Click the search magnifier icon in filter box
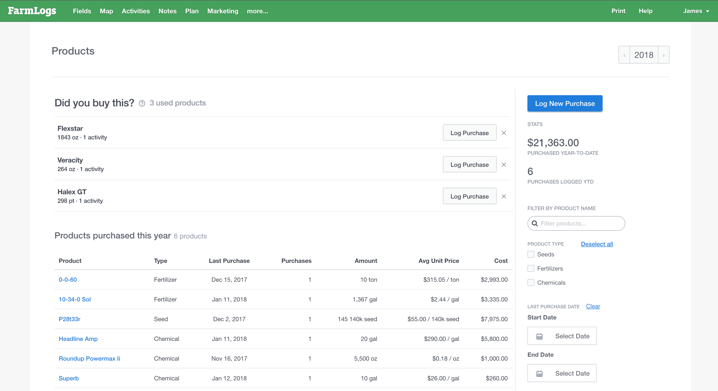This screenshot has width=718, height=391. point(535,223)
